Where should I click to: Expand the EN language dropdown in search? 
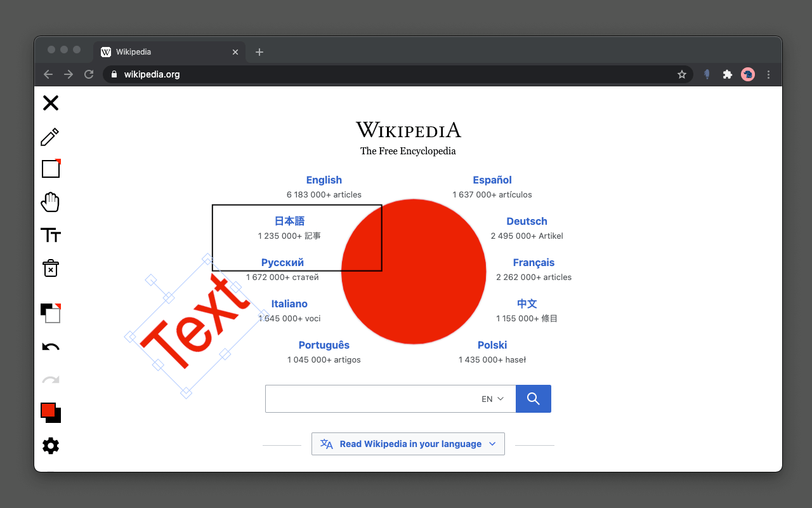point(493,399)
